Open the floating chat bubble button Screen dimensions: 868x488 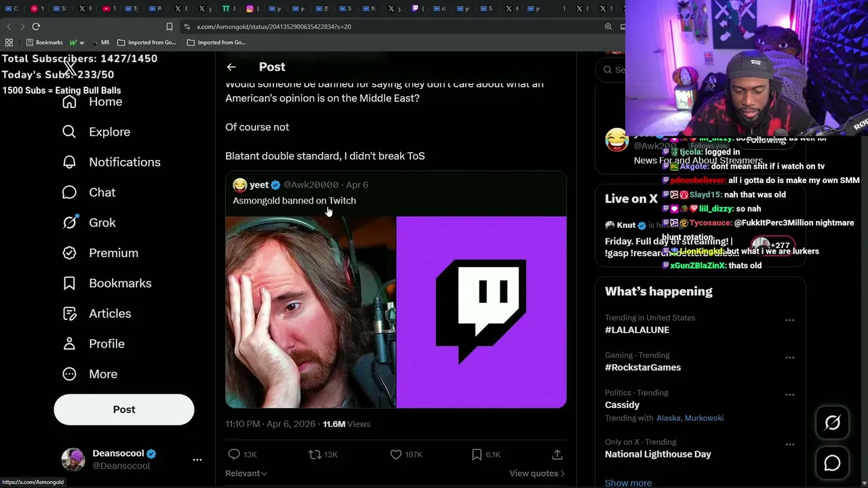click(832, 463)
